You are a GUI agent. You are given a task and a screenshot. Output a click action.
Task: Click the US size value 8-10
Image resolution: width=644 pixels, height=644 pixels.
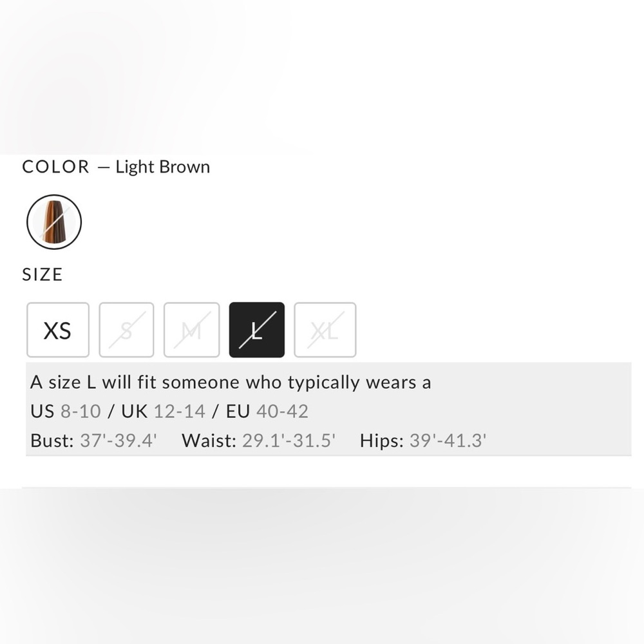tap(80, 411)
